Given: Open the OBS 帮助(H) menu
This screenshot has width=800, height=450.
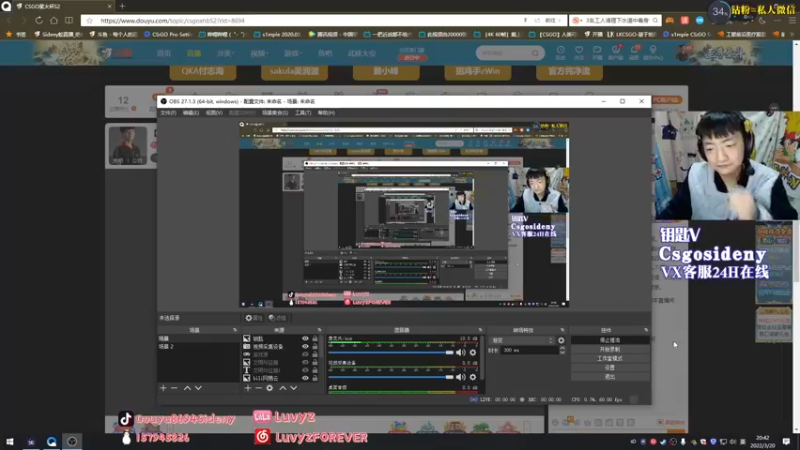Looking at the screenshot, I should 326,113.
